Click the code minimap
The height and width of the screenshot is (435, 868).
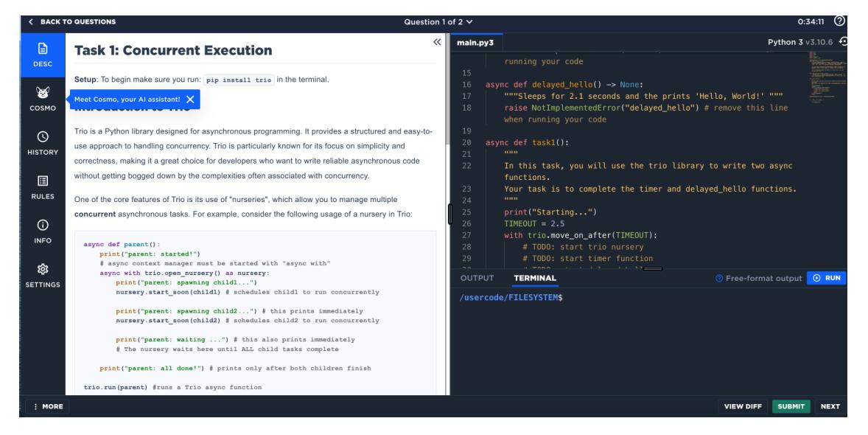click(827, 77)
